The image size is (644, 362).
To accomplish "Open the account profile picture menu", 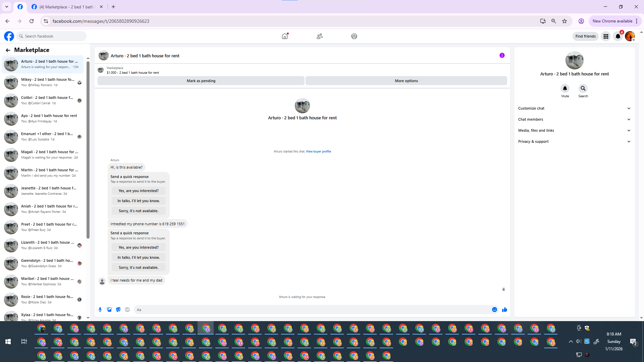I will point(630,36).
